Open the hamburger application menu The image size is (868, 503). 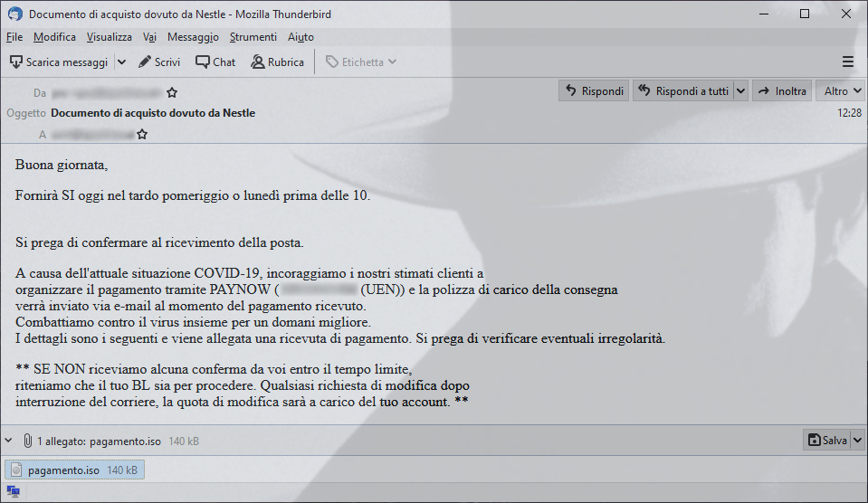coord(847,62)
